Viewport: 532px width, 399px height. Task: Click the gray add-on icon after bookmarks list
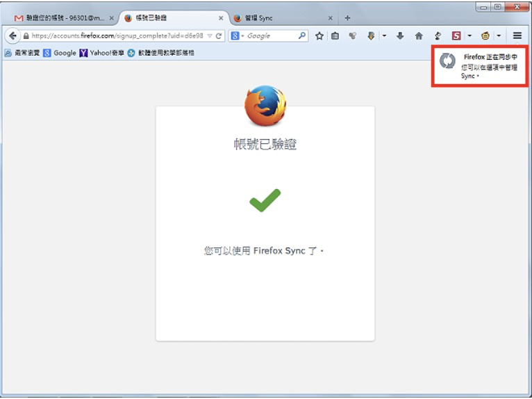[x=353, y=35]
